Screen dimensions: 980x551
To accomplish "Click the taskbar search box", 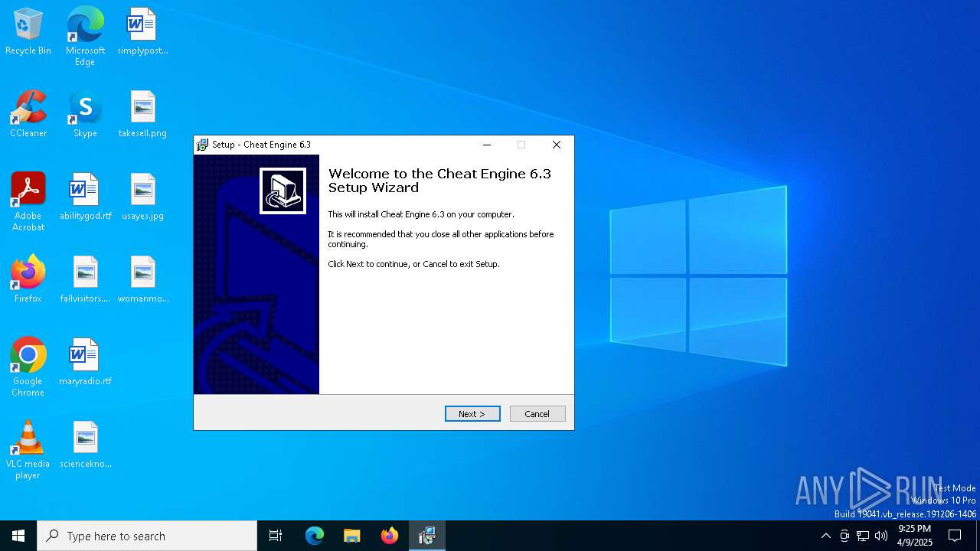I will [x=147, y=536].
